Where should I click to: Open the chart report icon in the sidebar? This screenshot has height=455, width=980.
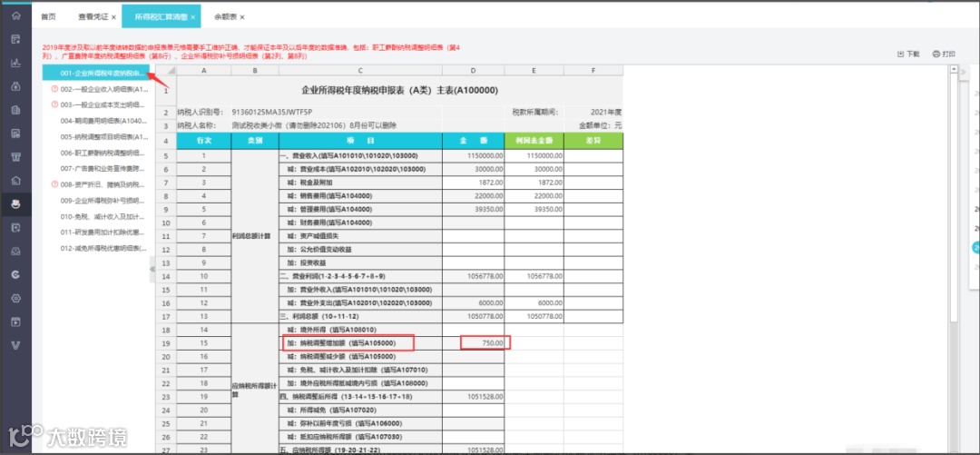point(16,63)
